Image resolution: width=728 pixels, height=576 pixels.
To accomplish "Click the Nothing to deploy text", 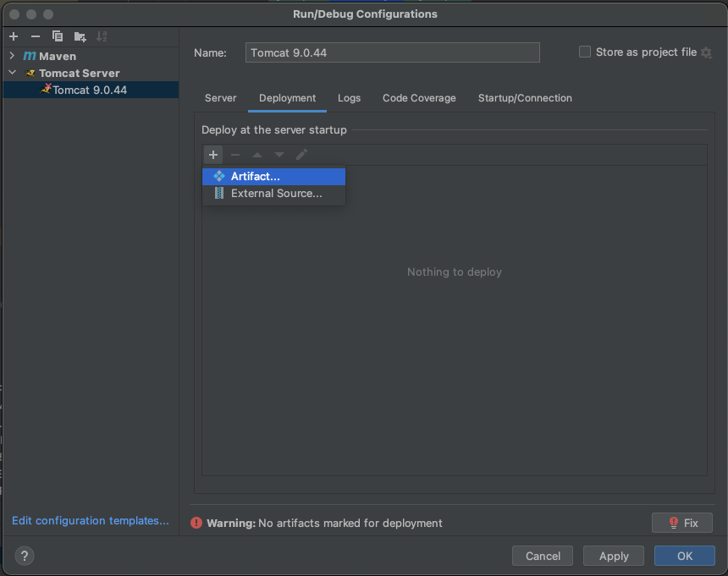I will (455, 272).
